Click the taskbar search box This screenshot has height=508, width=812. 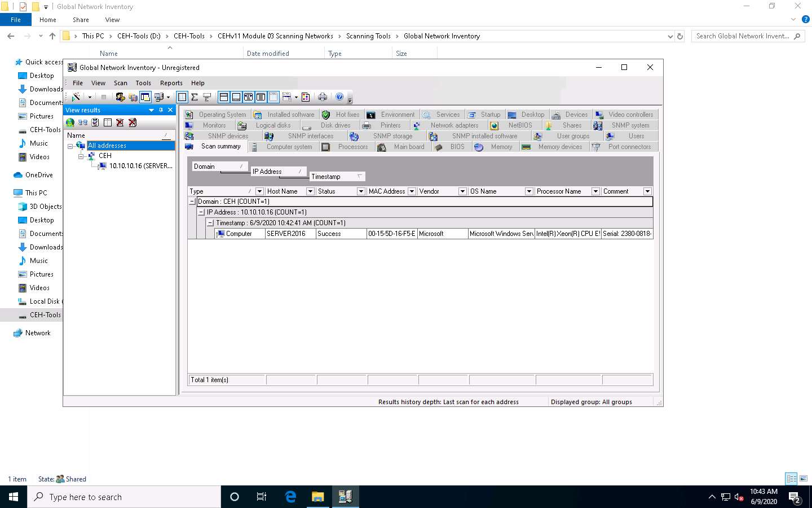tap(124, 497)
